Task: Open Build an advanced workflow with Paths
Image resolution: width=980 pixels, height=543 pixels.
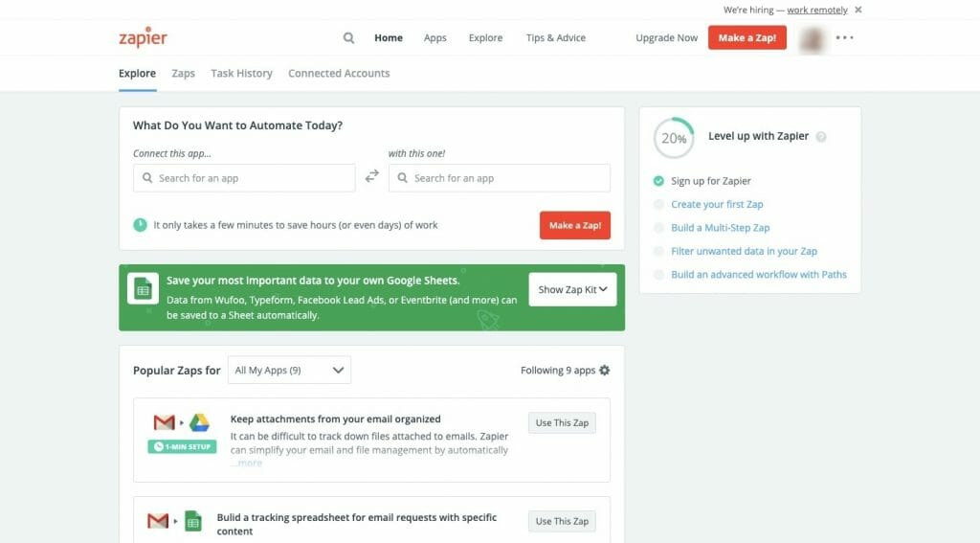Action: pos(759,275)
